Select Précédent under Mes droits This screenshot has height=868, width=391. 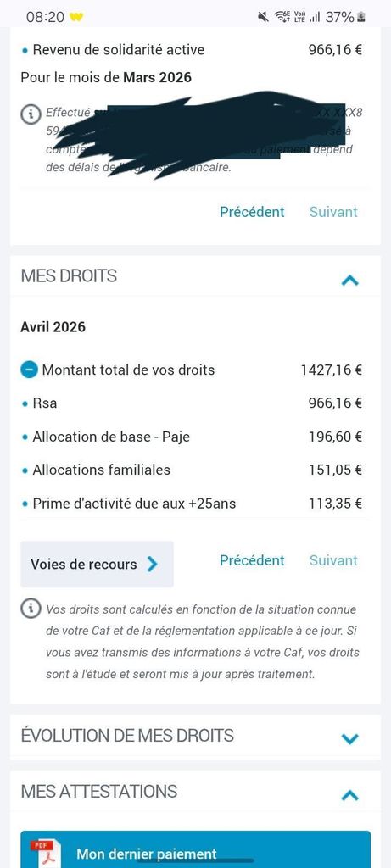pyautogui.click(x=252, y=560)
